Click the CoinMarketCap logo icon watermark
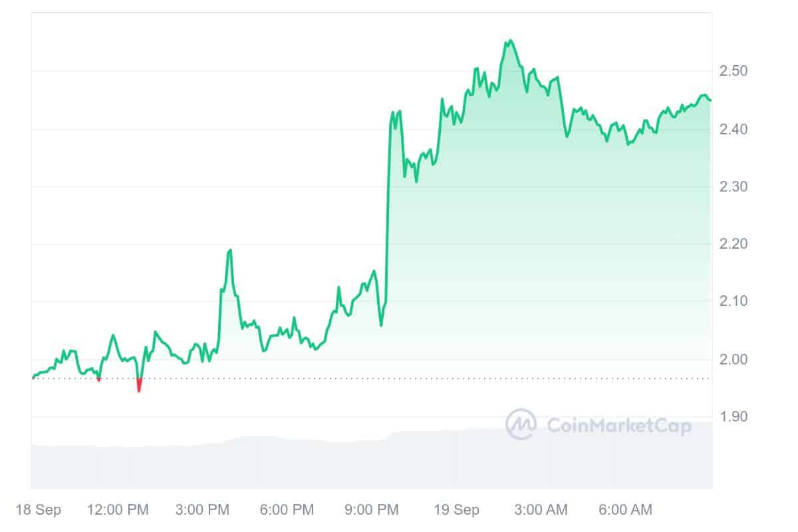The image size is (798, 532). 521,424
